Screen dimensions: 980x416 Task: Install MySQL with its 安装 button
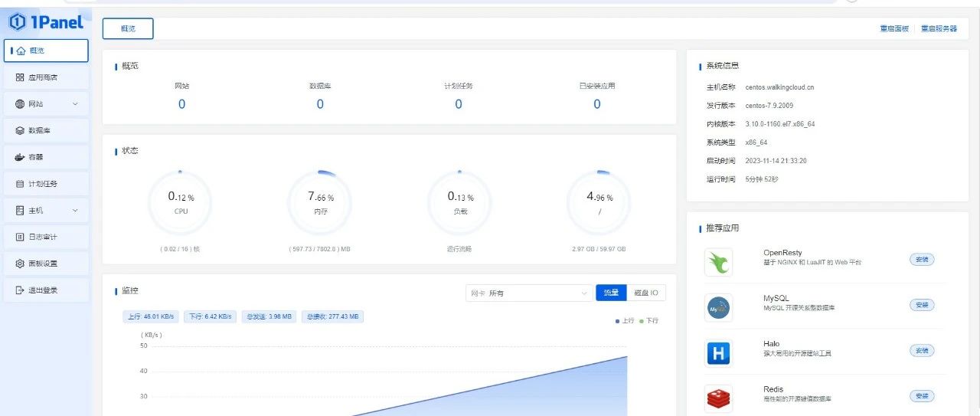click(x=922, y=305)
